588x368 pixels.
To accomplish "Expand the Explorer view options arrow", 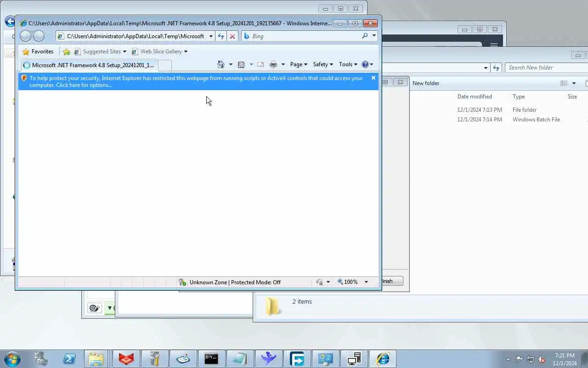I will tap(574, 83).
